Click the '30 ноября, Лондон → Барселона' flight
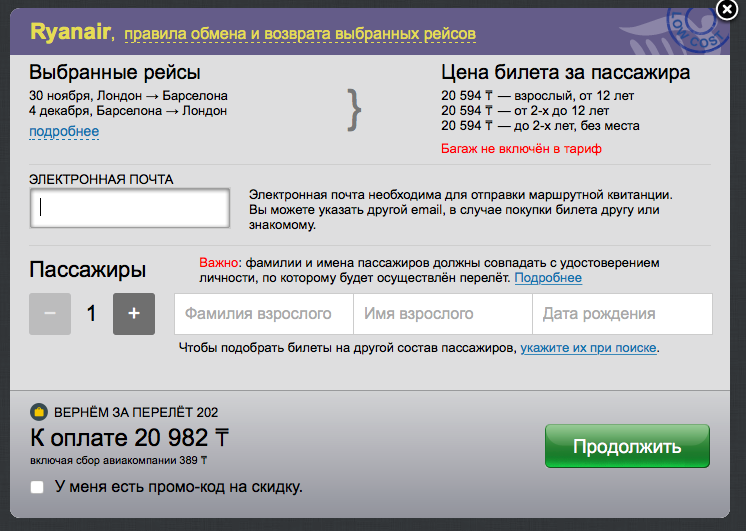 coord(128,96)
